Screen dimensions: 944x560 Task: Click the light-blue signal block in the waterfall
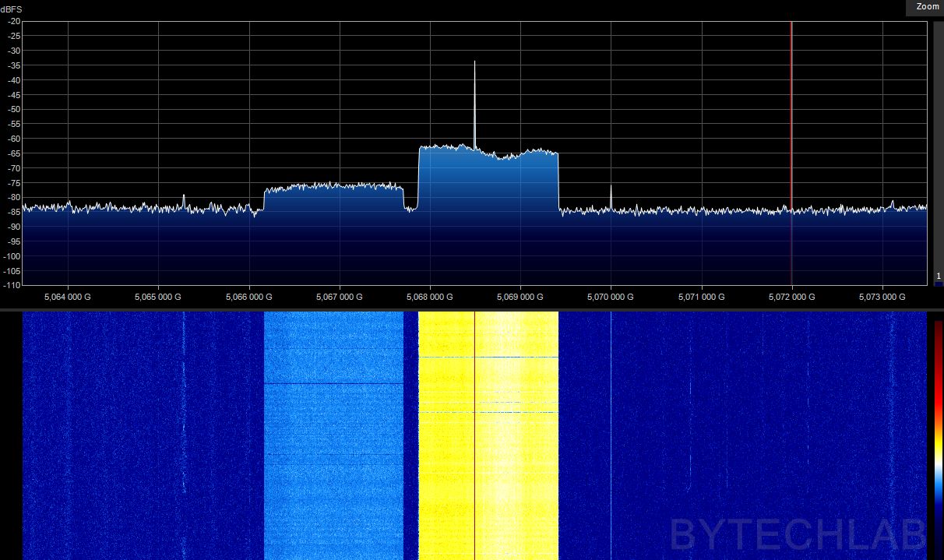coord(334,435)
